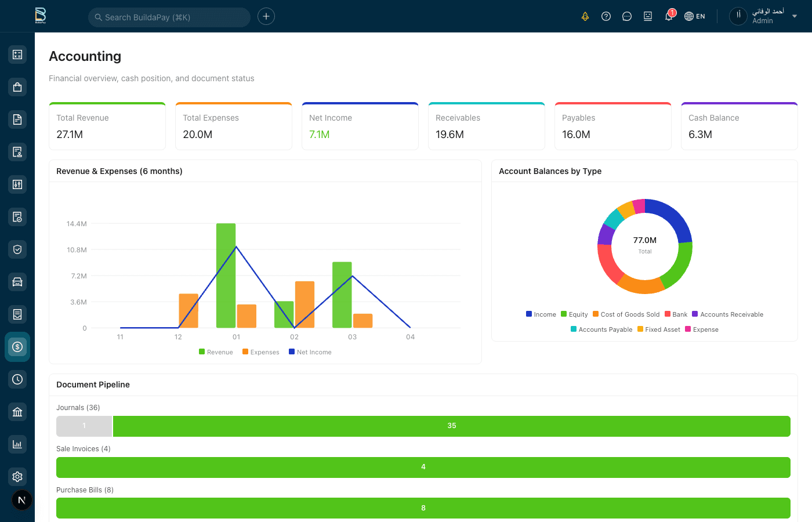
Task: Toggle Expenses series in chart legend
Action: pyautogui.click(x=260, y=352)
